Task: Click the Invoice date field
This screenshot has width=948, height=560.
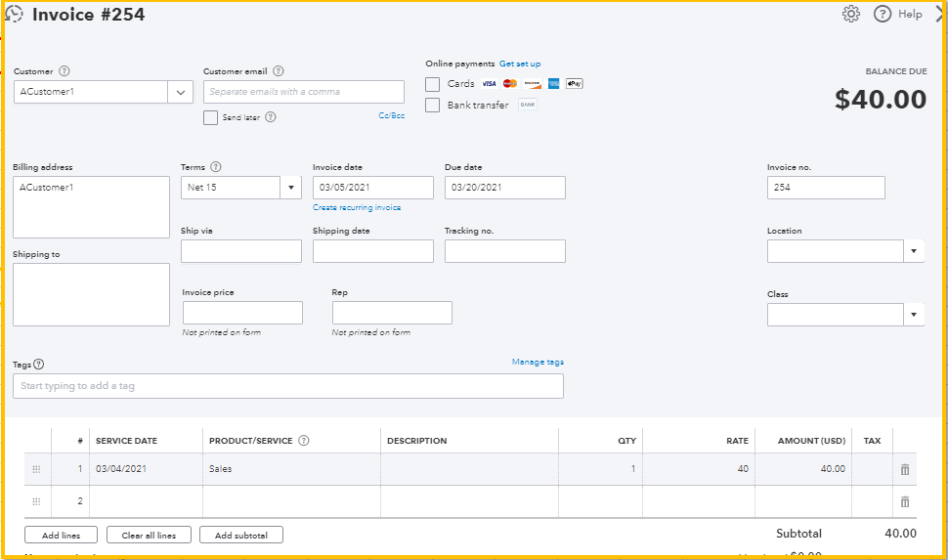Action: 373,188
